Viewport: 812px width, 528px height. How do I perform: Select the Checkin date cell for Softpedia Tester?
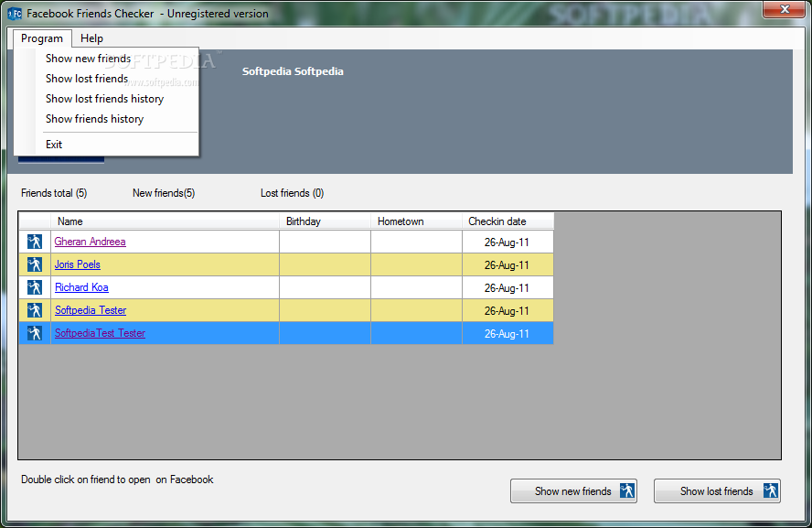tap(507, 310)
